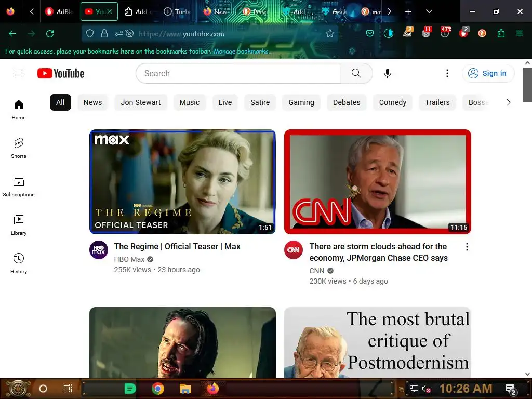Filter by the Gaming chip
The height and width of the screenshot is (399, 532).
301,102
